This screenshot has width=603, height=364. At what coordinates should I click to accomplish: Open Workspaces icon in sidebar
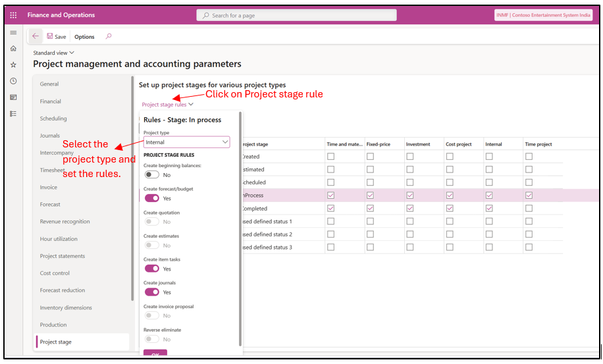click(13, 97)
